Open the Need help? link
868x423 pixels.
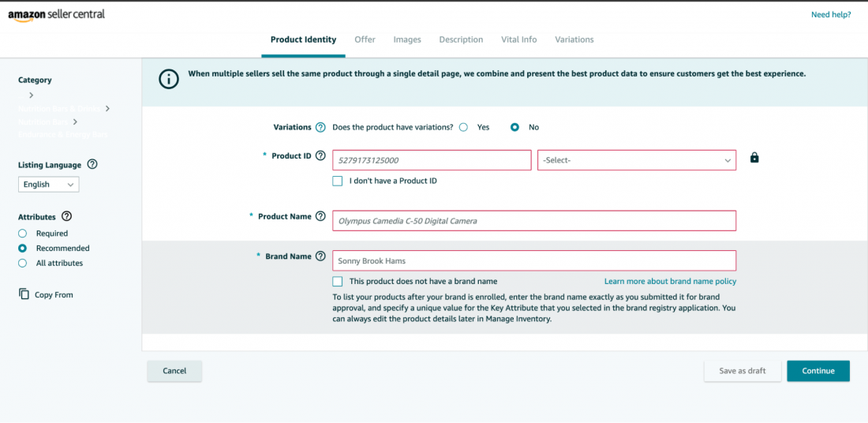pos(831,15)
